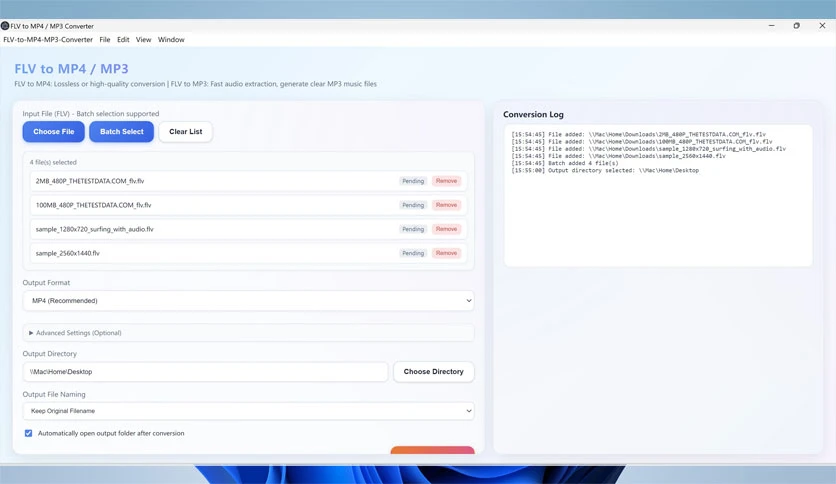
Task: Open the View menu
Action: coord(143,39)
